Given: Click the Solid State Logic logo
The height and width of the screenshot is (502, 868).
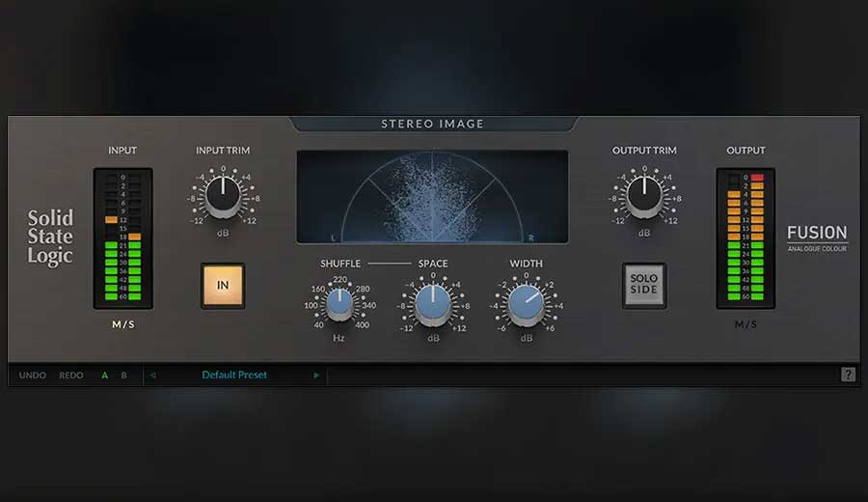Looking at the screenshot, I should pos(50,237).
